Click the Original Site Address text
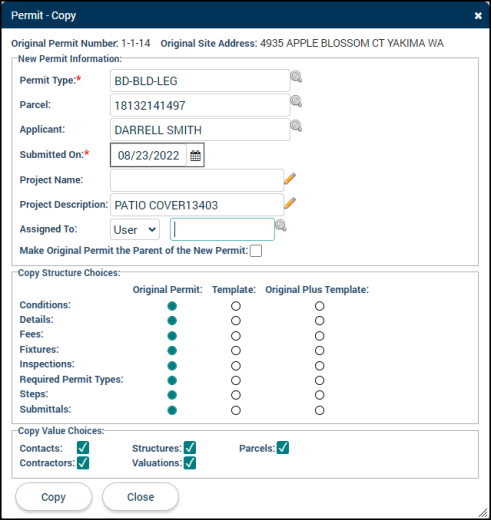 302,43
